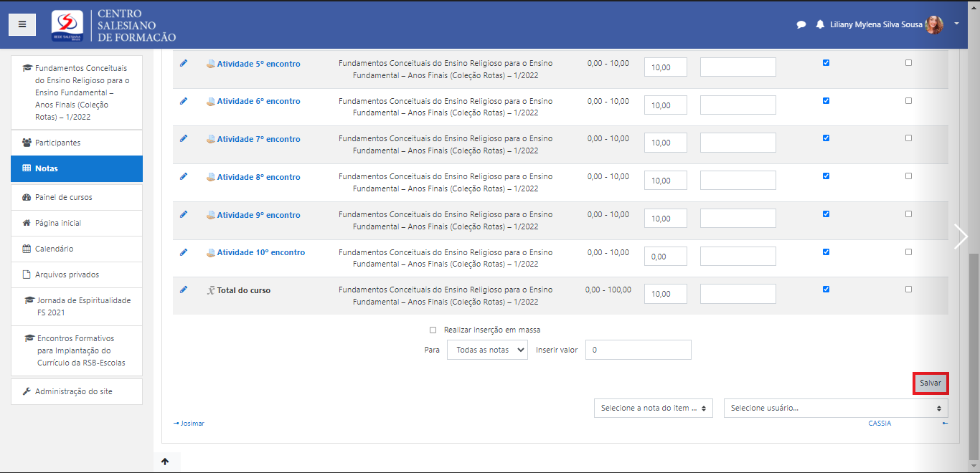This screenshot has height=473, width=980.
Task: Click edit pencil for Atividade 8º encontro
Action: click(x=184, y=176)
